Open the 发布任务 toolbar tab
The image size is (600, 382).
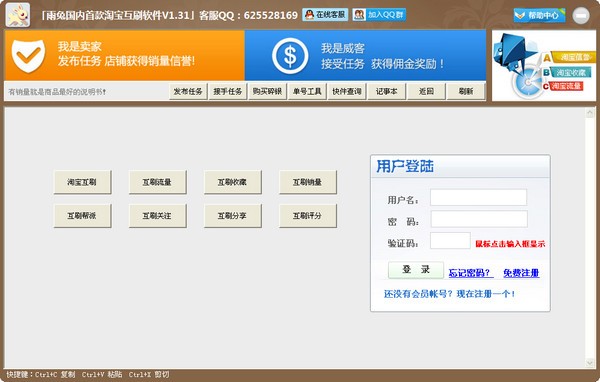click(188, 91)
